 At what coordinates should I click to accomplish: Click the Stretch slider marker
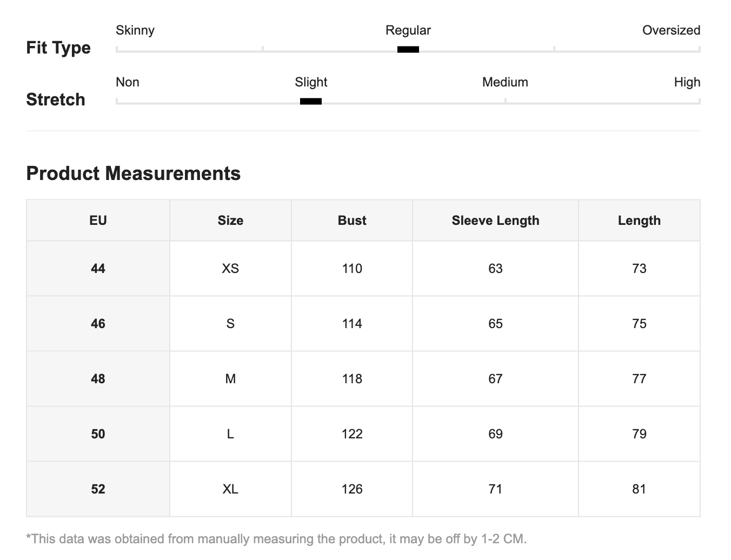tap(310, 101)
